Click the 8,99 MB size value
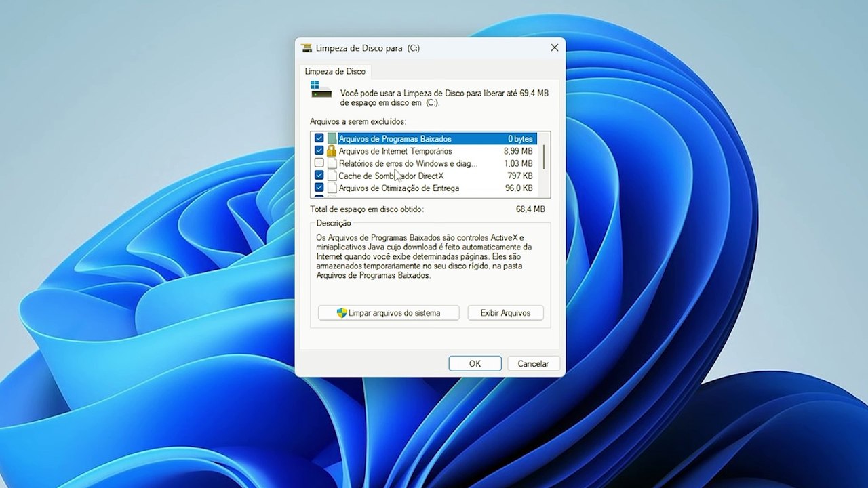 pos(518,151)
